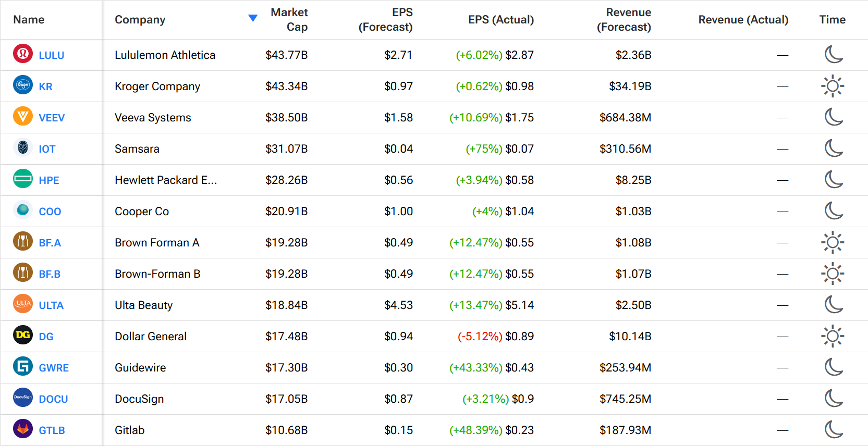Open the ULTA ticker link
The height and width of the screenshot is (446, 868).
51,305
